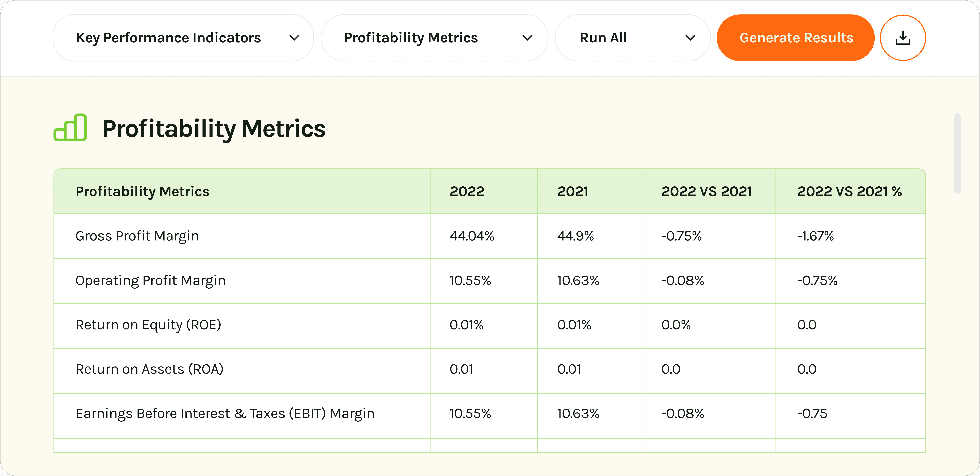Viewport: 980px width, 476px height.
Task: Click the ROA 2022 VS 2021 value 0.0
Action: 671,369
